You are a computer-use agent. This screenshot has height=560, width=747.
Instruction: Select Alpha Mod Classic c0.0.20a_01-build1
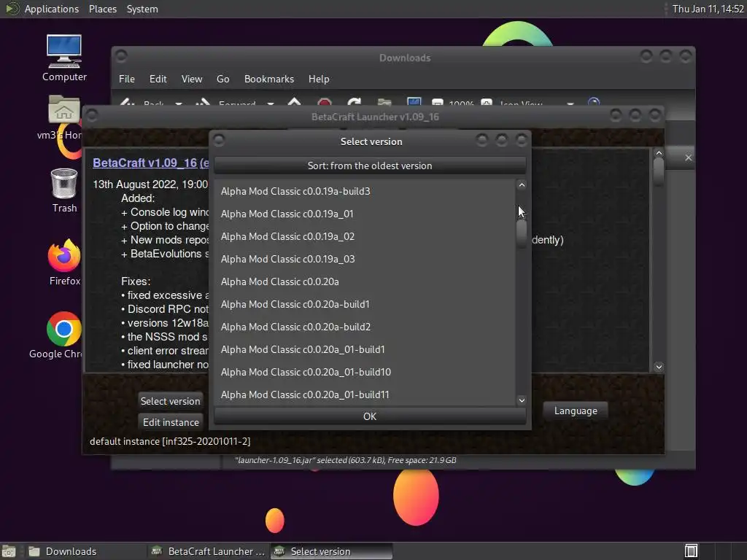pyautogui.click(x=365, y=349)
